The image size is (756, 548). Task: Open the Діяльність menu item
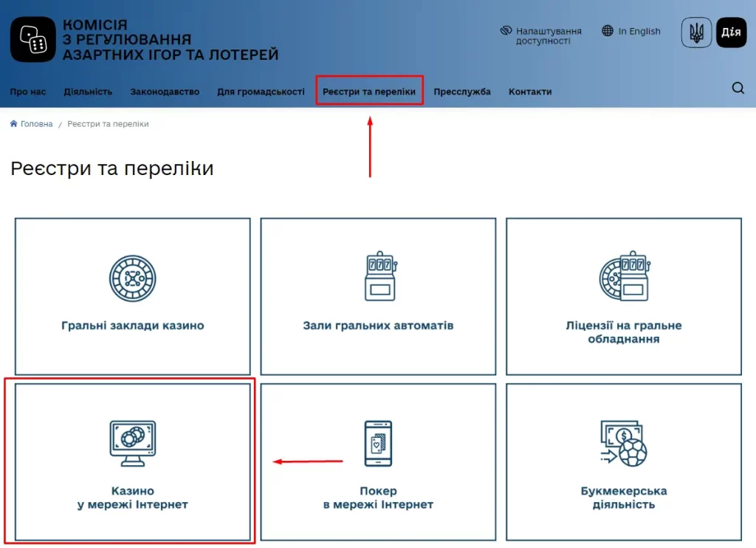tap(88, 92)
